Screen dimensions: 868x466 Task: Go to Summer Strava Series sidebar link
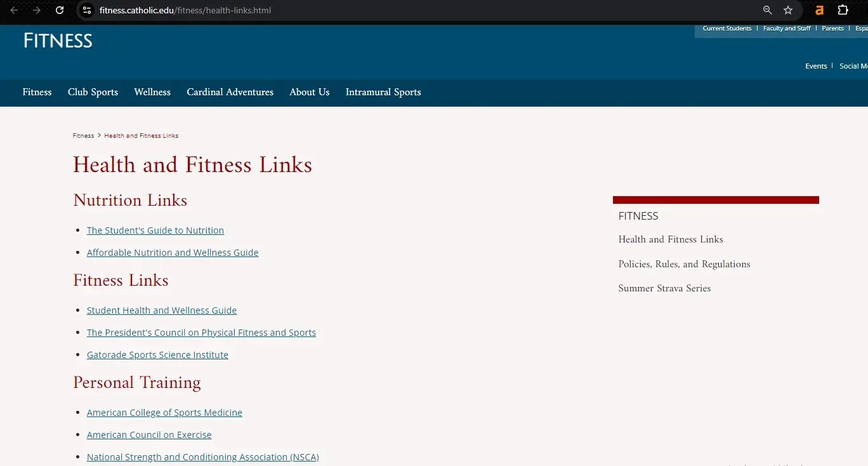pyautogui.click(x=664, y=288)
